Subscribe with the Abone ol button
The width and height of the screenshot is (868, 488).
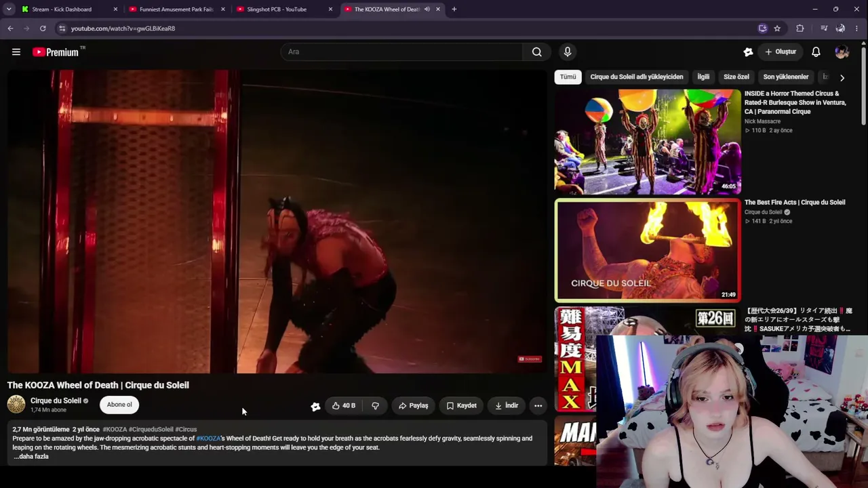tap(119, 405)
